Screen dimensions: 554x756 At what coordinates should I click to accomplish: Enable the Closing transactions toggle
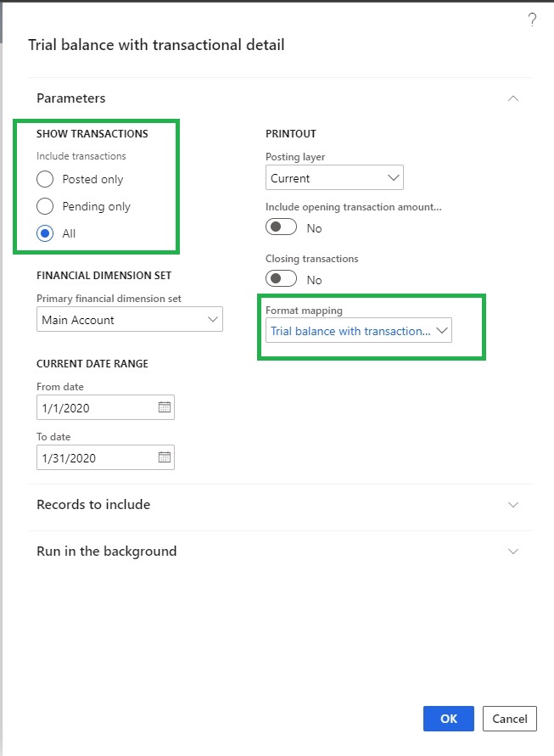click(x=282, y=279)
